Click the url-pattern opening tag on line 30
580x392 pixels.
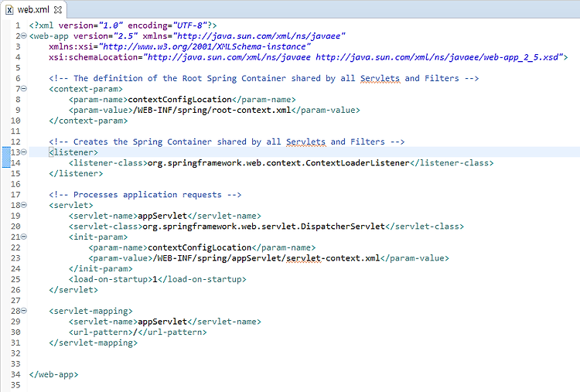click(101, 332)
